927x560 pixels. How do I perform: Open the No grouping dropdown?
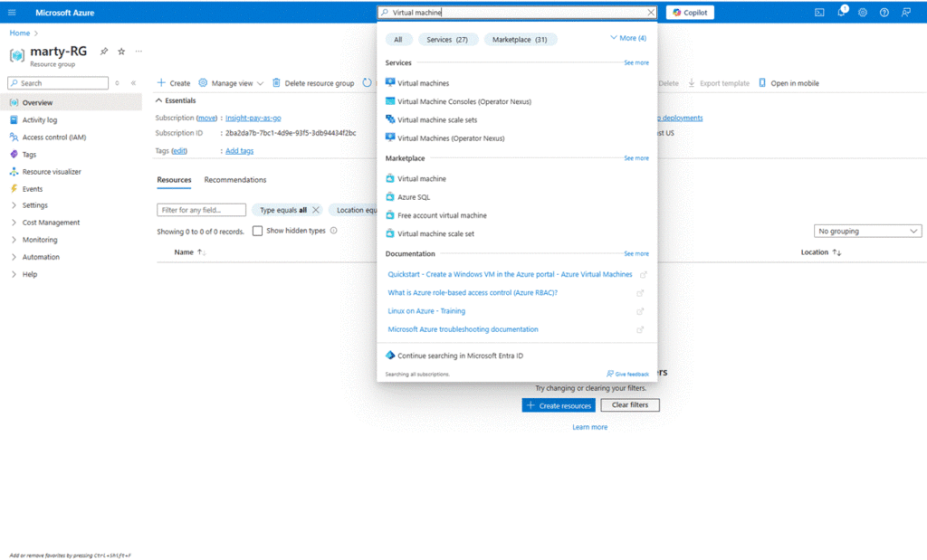tap(867, 232)
